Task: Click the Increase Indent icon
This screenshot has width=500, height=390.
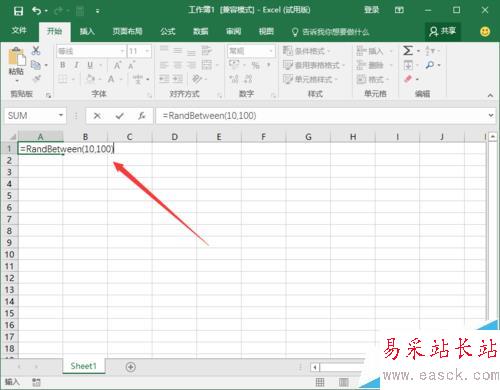Action: [177, 79]
